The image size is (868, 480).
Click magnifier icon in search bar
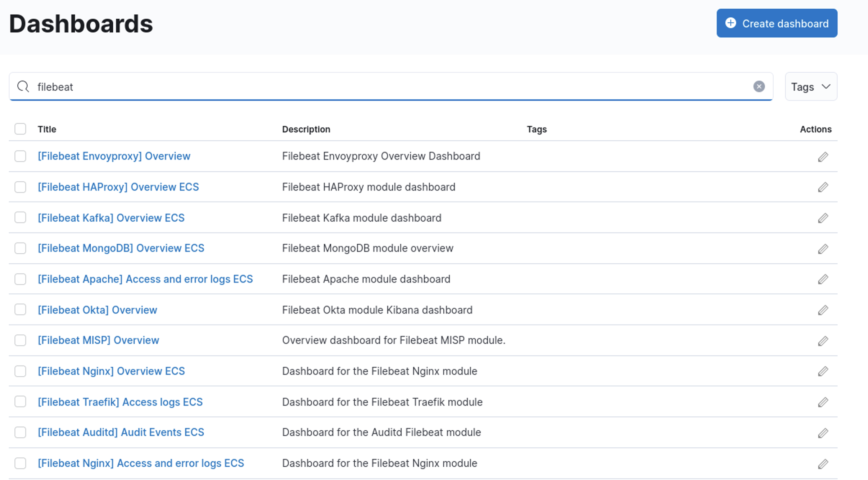(x=23, y=86)
